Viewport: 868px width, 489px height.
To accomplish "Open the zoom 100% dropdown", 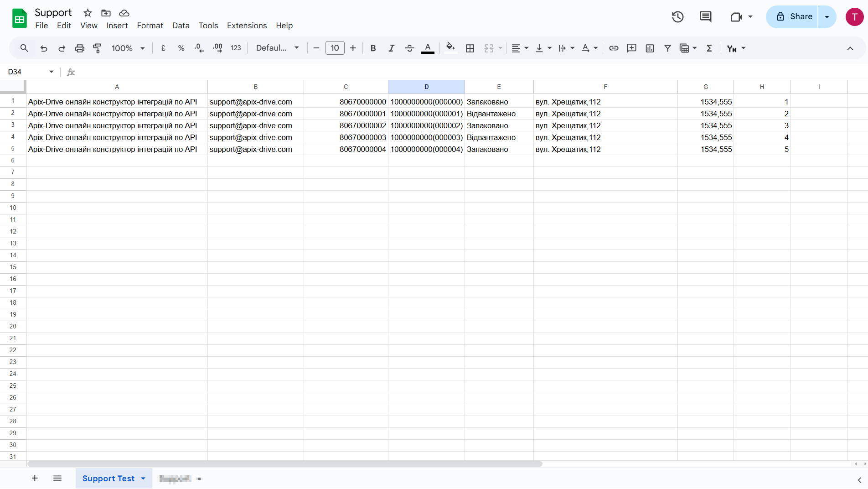I will tap(128, 48).
